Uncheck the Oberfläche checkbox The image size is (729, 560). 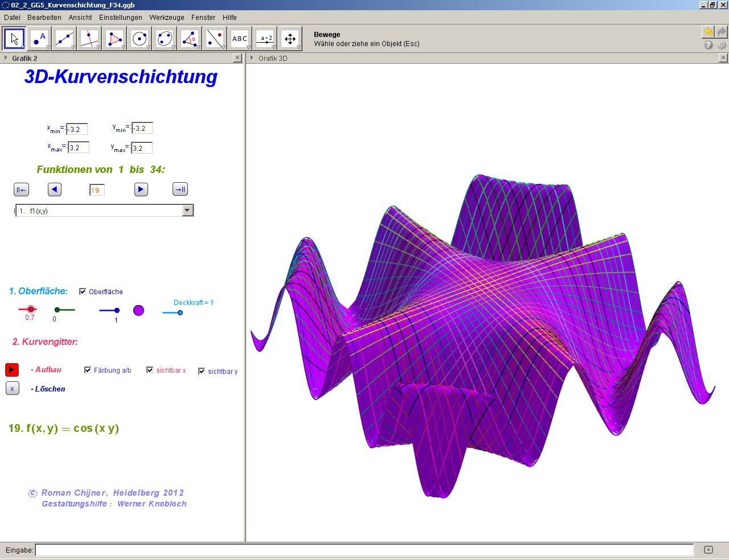[83, 291]
